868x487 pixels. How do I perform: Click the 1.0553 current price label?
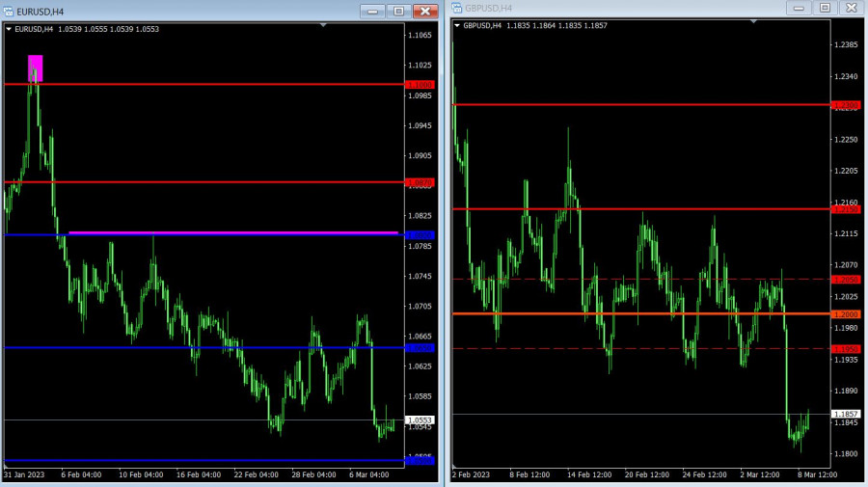[420, 420]
